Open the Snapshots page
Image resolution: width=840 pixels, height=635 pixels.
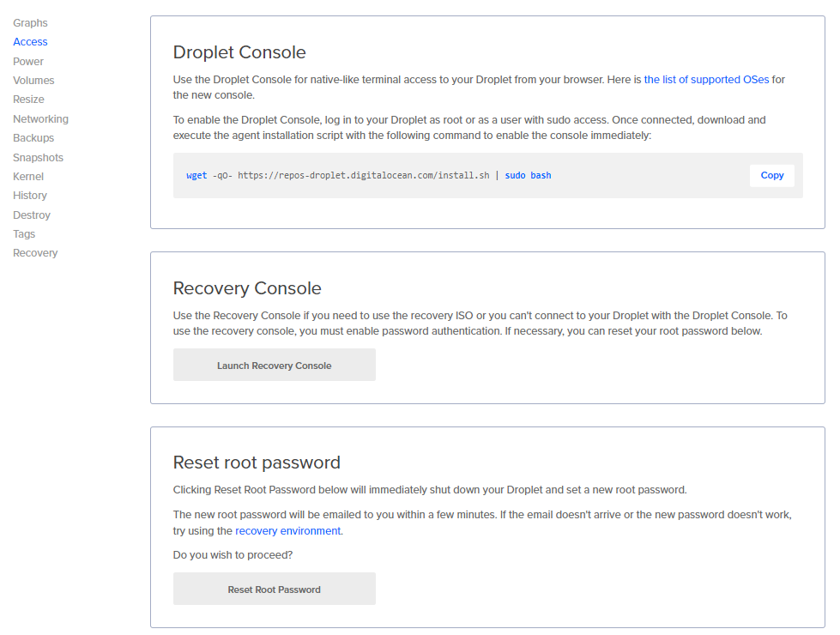coord(38,158)
